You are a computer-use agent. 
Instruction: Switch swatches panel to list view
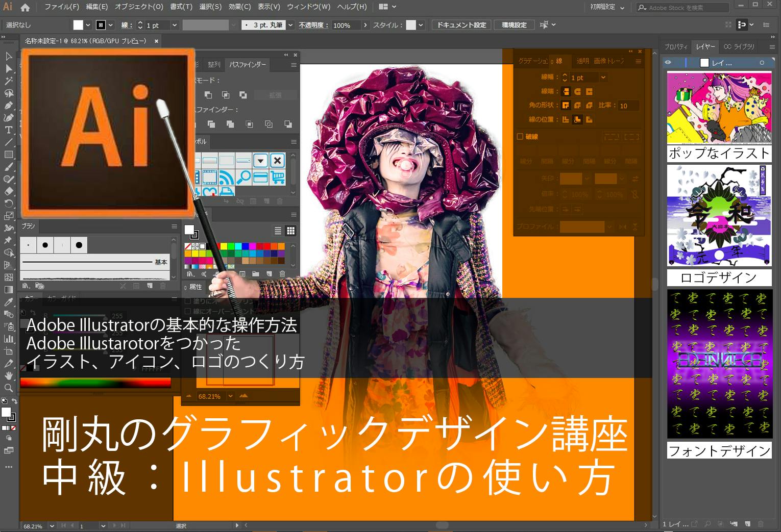tap(278, 231)
